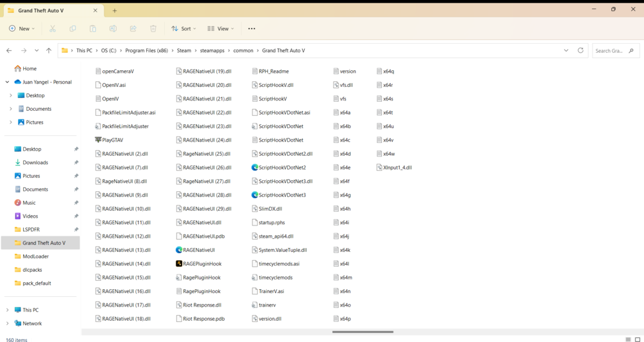Select the TrainerV.asi file
644x342 pixels.
pyautogui.click(x=268, y=291)
